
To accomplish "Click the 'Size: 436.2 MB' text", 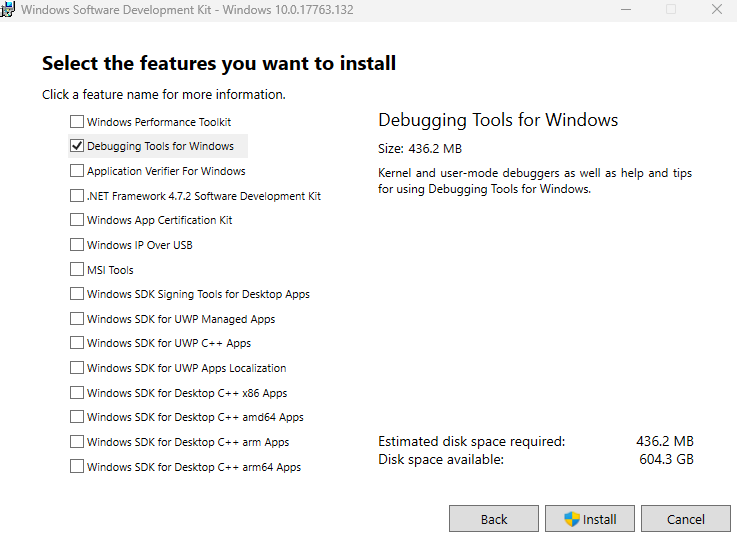I will 420,149.
